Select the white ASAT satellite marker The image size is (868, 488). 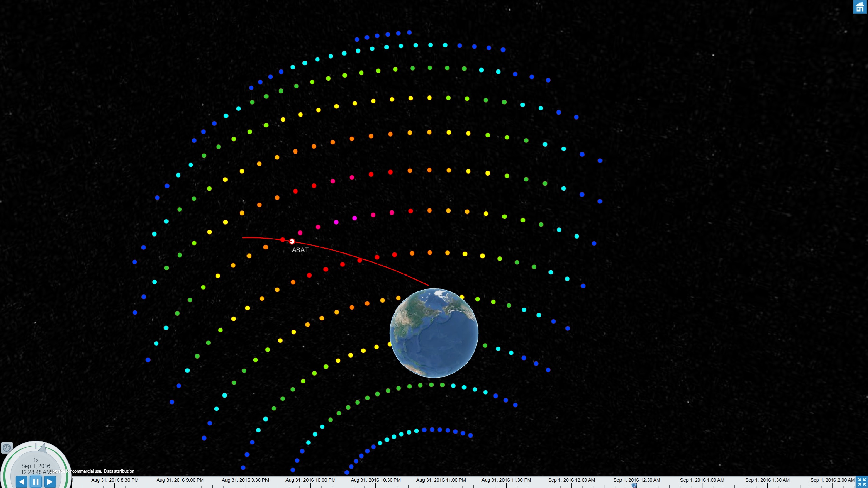pyautogui.click(x=292, y=241)
